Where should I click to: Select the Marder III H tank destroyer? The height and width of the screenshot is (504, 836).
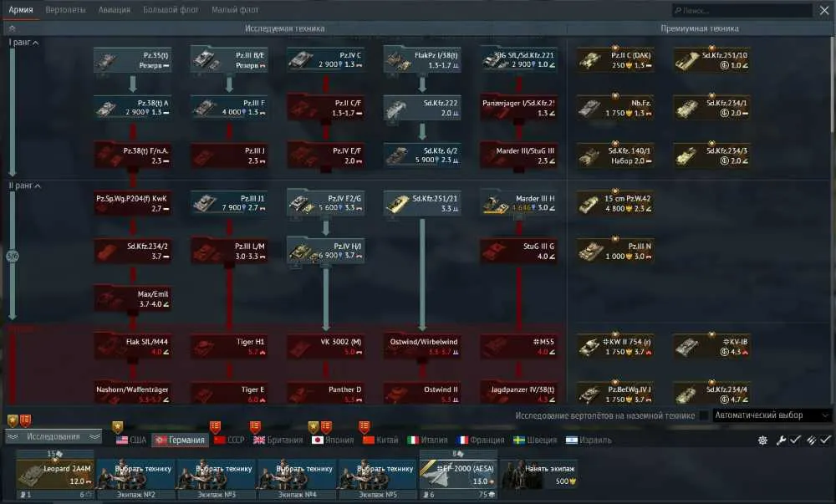pos(518,203)
